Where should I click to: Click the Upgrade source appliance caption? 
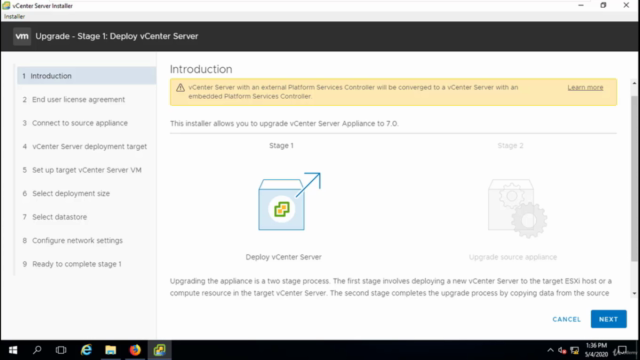point(513,257)
